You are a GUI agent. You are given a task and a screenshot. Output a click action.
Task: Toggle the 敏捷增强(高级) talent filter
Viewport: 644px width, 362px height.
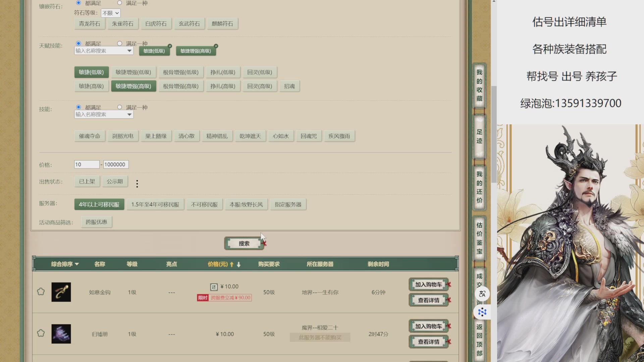click(133, 86)
